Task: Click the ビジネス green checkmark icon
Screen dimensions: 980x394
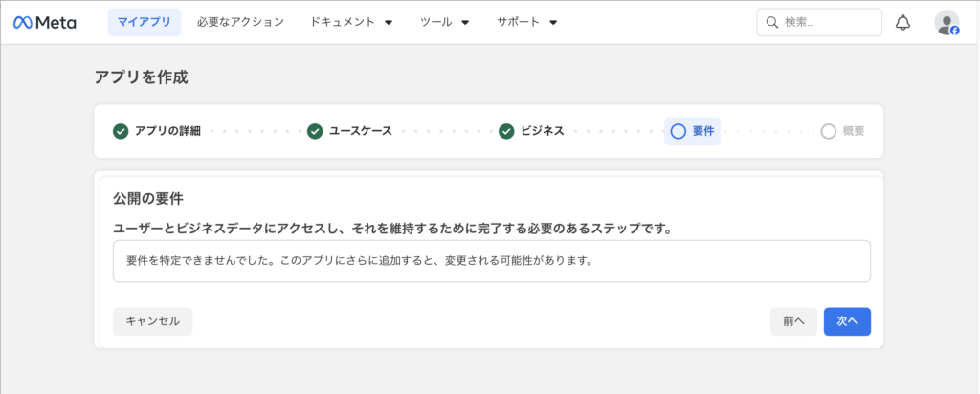Action: [x=506, y=131]
